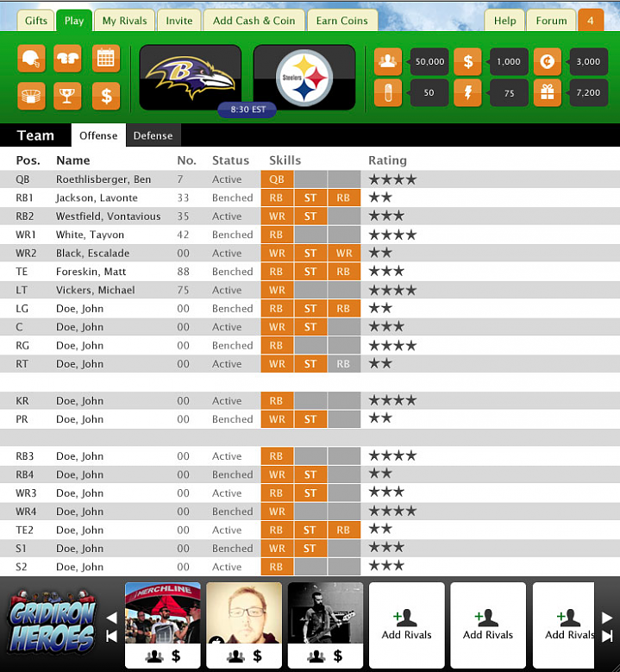Screen dimensions: 620x672
Task: Select player Foreskin, Matt
Action: coord(91,271)
